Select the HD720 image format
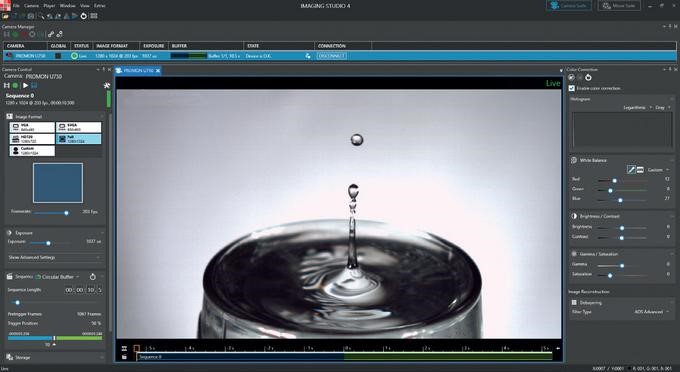Image resolution: width=680 pixels, height=372 pixels. [x=33, y=139]
